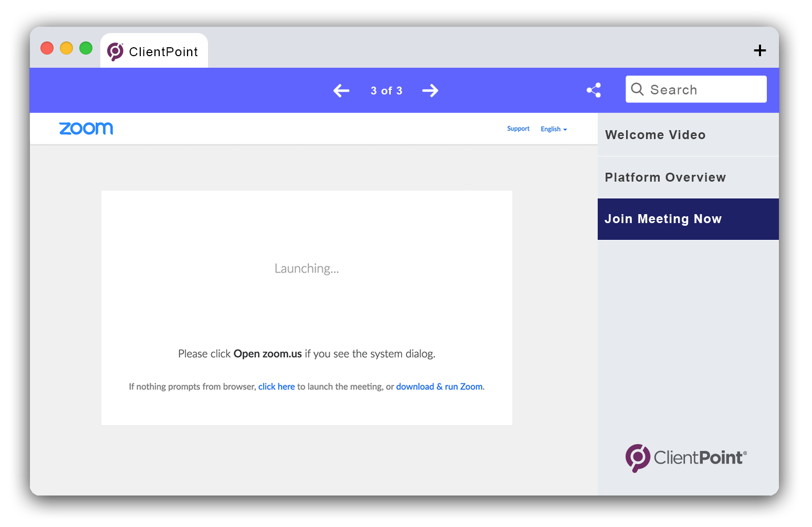Screen dimensions: 812x527
Task: Advance to the next page with the right arrow
Action: coord(430,91)
